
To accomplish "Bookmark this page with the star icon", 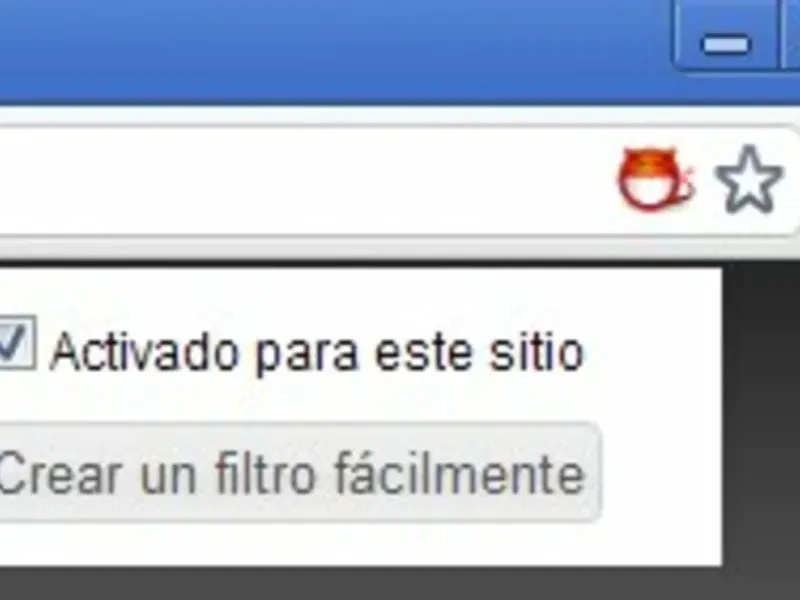I will (749, 179).
